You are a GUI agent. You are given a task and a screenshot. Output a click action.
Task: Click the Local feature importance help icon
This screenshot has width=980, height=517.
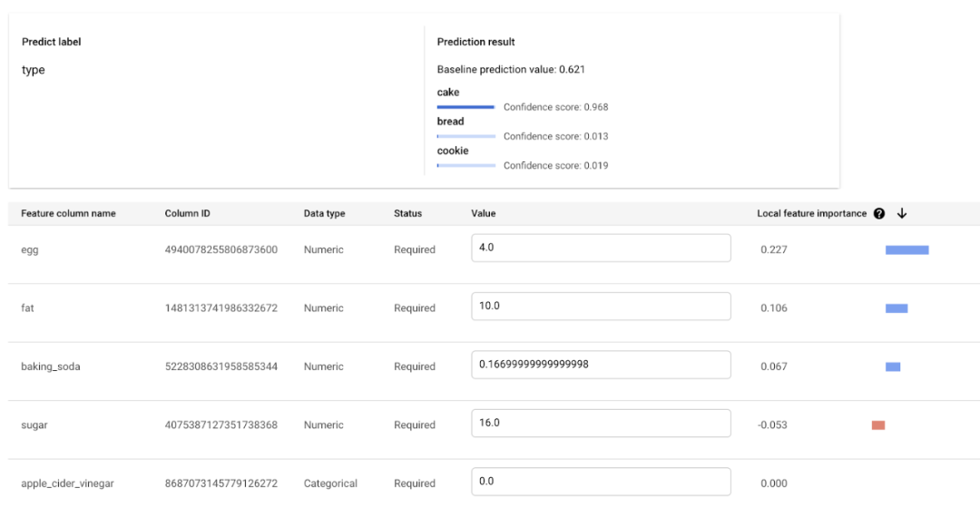879,214
